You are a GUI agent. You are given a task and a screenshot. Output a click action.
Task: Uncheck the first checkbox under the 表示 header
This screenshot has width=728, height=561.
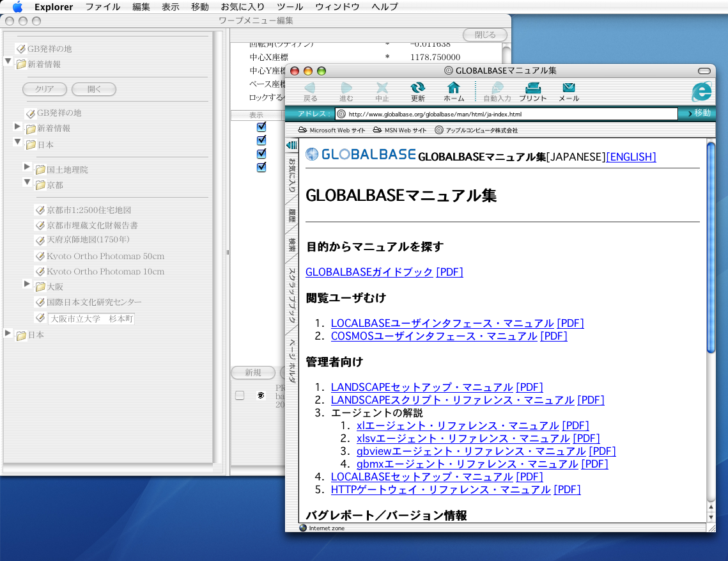(261, 127)
